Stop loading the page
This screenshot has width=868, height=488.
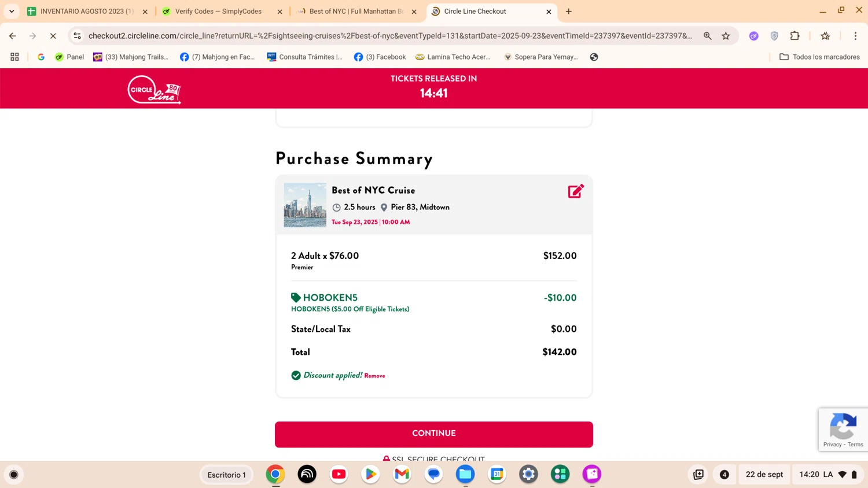pos(53,36)
